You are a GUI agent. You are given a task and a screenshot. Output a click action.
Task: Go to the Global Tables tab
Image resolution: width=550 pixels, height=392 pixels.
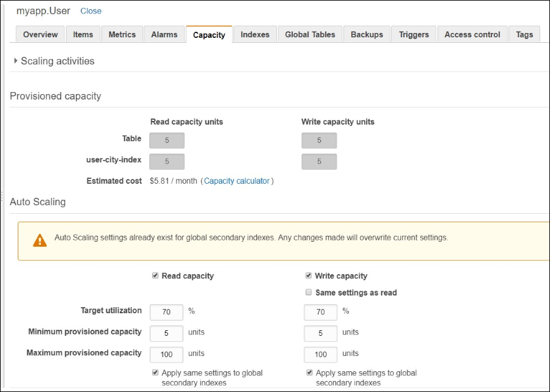[x=309, y=35]
